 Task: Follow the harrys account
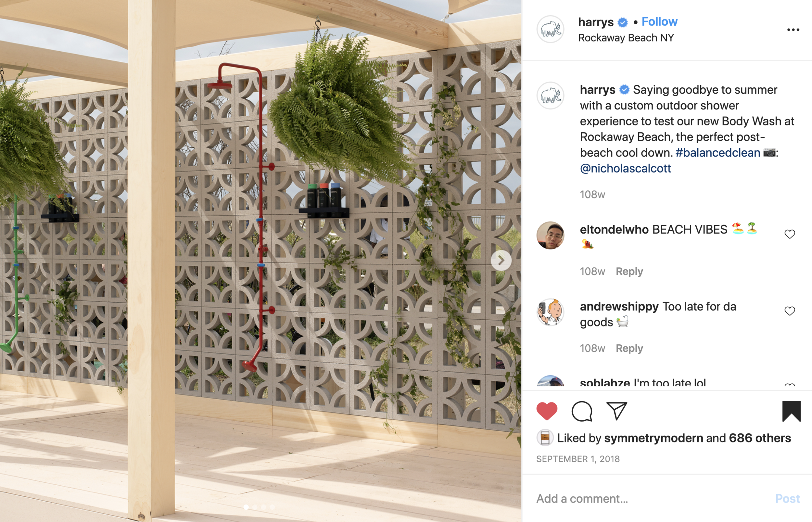[659, 22]
